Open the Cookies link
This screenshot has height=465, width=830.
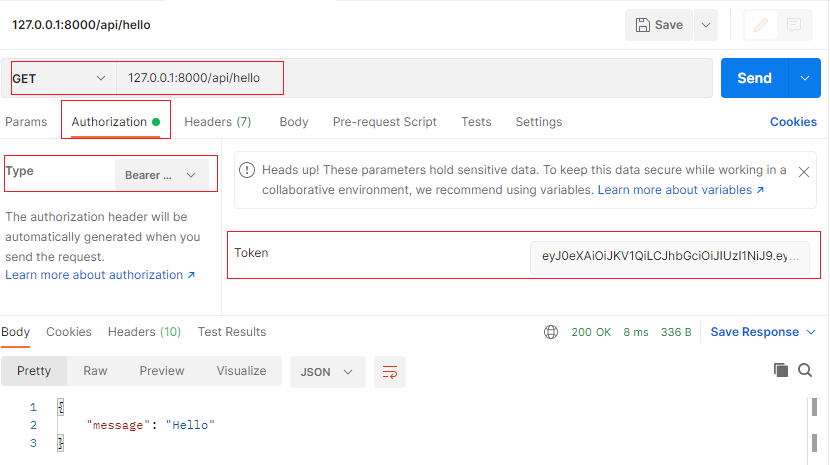click(793, 122)
